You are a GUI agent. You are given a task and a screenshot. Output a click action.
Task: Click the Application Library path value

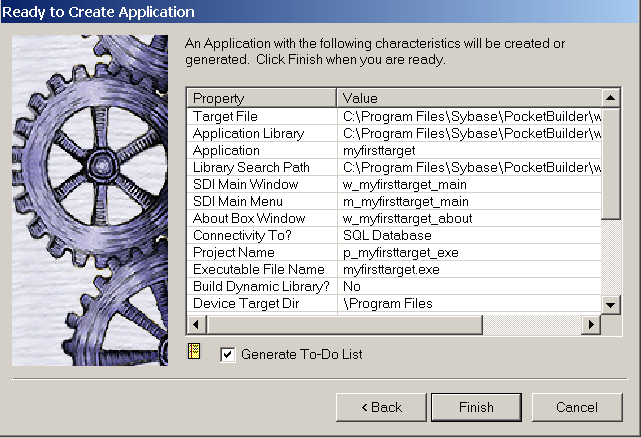(472, 134)
